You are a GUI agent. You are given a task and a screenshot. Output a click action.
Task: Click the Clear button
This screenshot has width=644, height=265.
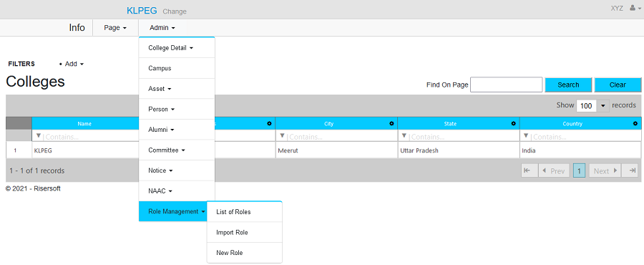tap(618, 85)
